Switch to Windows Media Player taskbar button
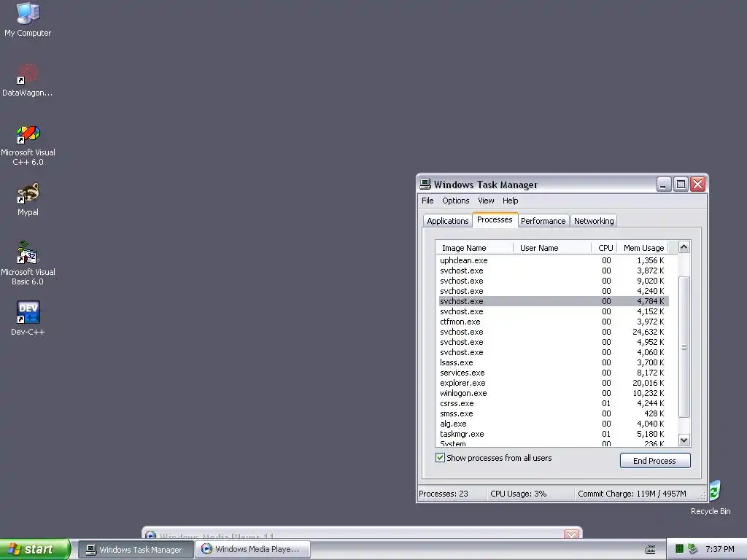This screenshot has height=560, width=747. pyautogui.click(x=253, y=549)
